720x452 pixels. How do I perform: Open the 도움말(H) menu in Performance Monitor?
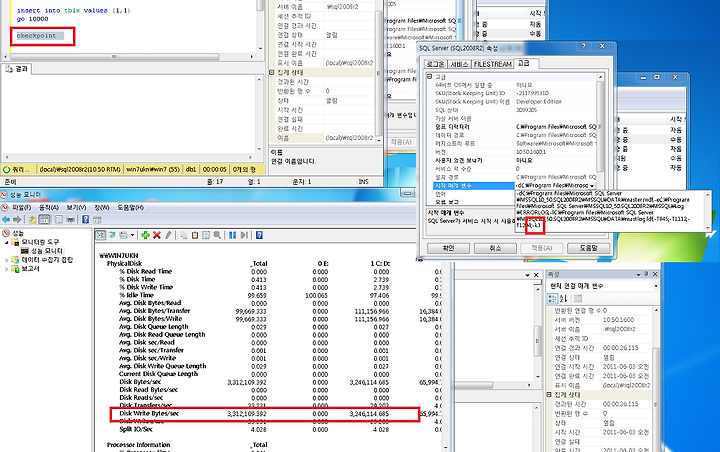click(130, 208)
